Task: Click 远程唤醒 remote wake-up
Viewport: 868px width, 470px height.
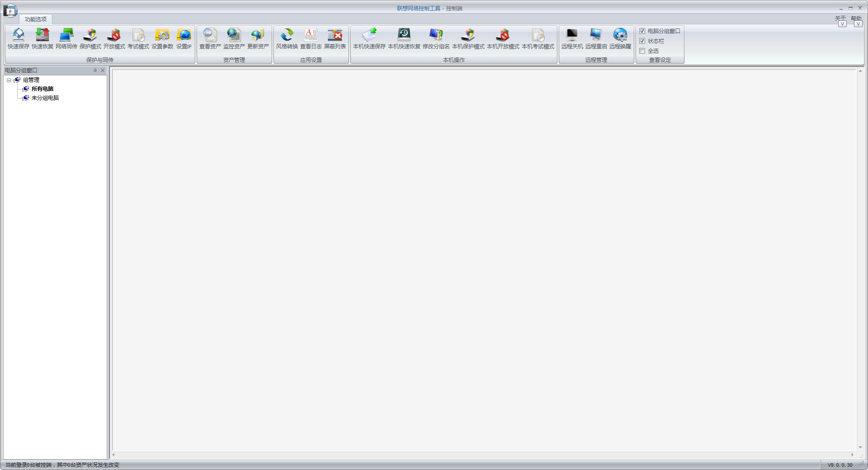Action: click(620, 39)
